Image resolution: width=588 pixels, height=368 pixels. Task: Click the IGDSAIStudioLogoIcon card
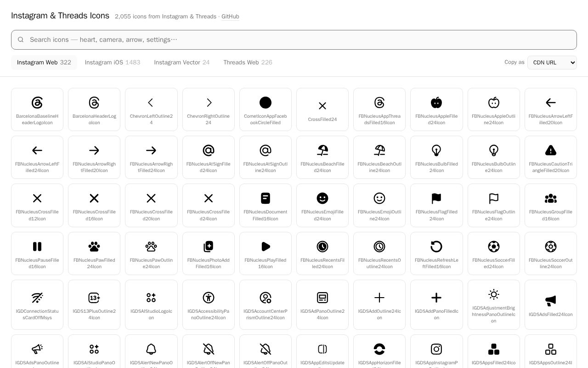tap(151, 305)
